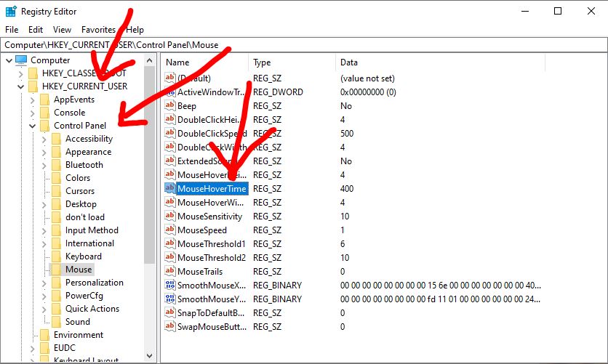The width and height of the screenshot is (608, 364).
Task: Click the SnapToDefaultButton string icon
Action: point(170,312)
